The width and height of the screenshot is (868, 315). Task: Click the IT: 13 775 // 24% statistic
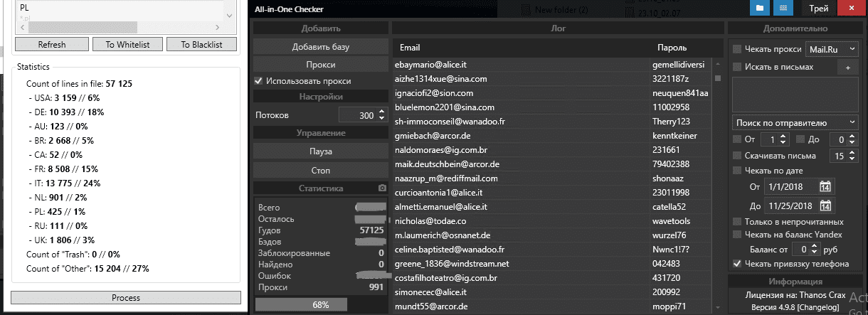click(68, 183)
